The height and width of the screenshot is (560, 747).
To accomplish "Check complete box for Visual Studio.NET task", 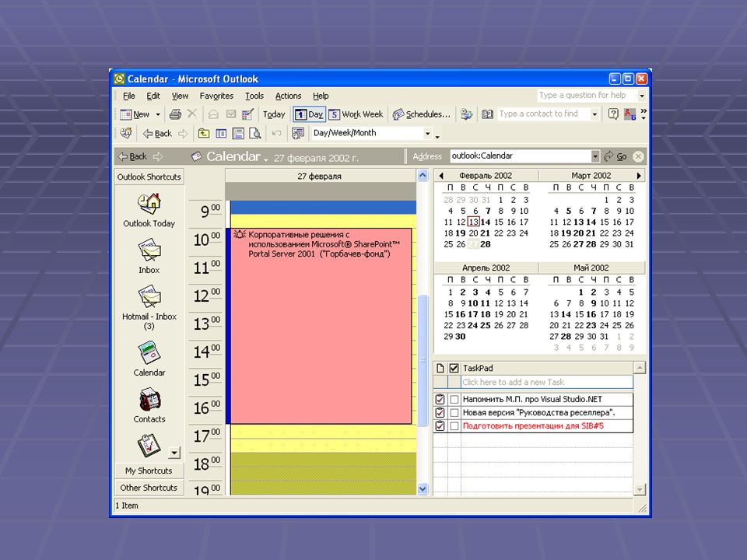I will [454, 400].
